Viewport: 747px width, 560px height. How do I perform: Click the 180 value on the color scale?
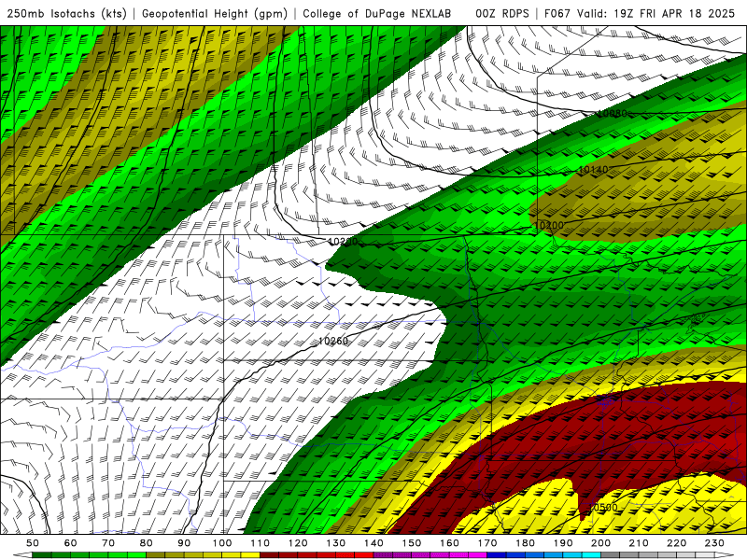[x=525, y=543]
